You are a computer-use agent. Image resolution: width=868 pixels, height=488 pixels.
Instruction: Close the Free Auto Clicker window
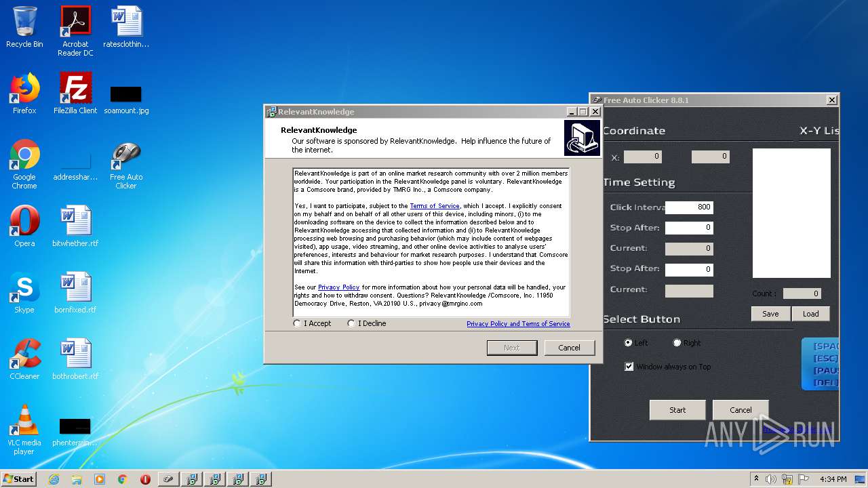[831, 100]
